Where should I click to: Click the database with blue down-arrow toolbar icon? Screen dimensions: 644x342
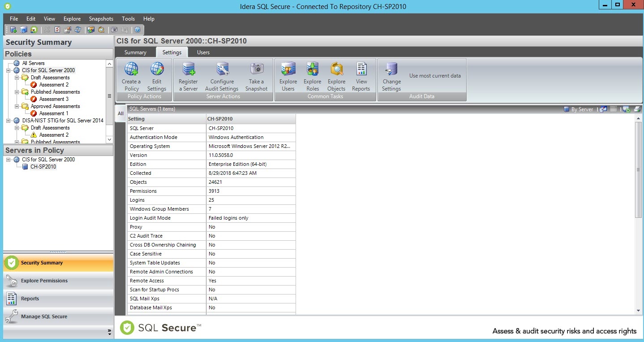(24, 30)
